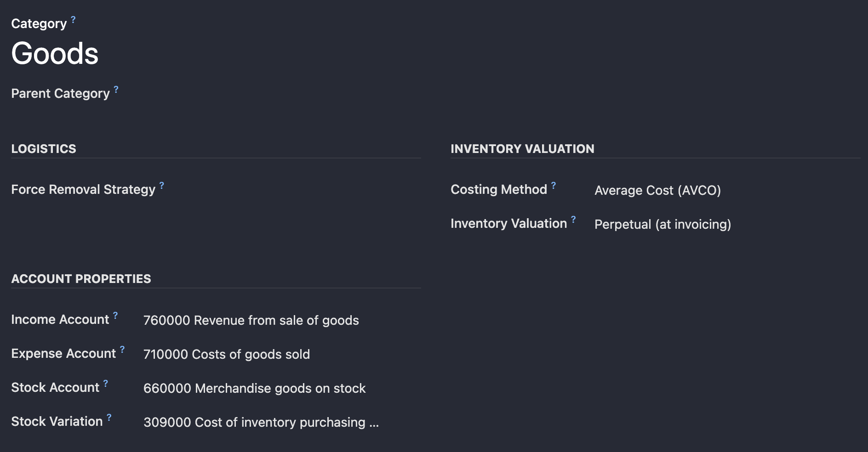Click the Force Removal Strategy help icon

coord(162,185)
